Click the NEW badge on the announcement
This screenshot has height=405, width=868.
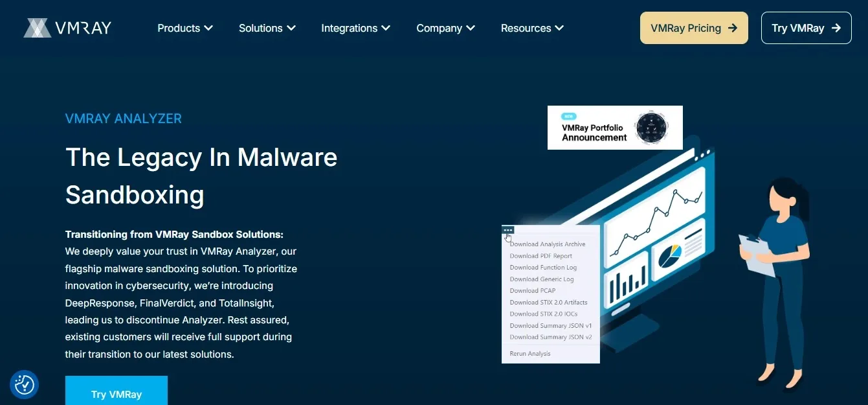(569, 117)
